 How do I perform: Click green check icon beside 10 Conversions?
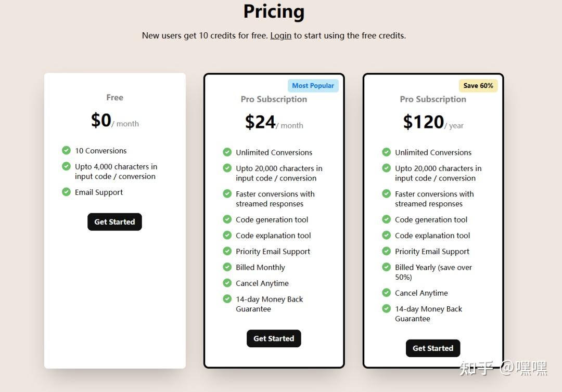[66, 150]
